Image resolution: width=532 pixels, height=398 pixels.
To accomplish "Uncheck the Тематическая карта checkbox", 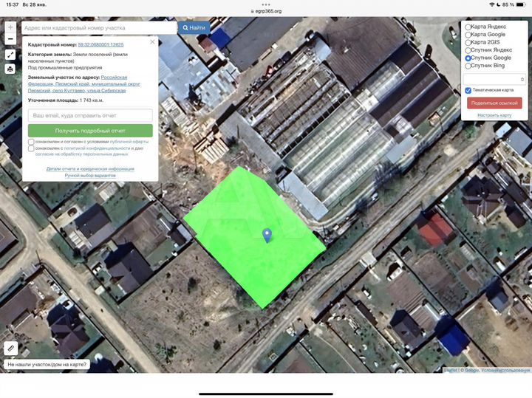I will click(x=468, y=90).
